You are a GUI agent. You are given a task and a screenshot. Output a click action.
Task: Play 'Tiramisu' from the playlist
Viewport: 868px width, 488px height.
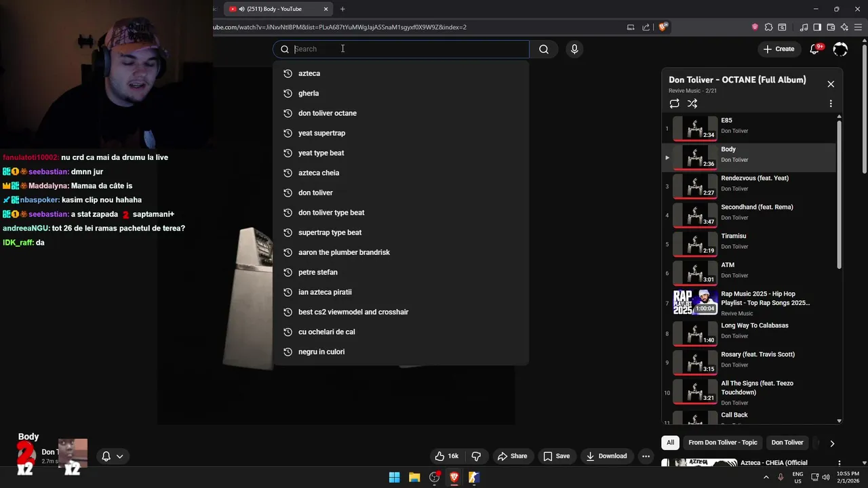(749, 244)
